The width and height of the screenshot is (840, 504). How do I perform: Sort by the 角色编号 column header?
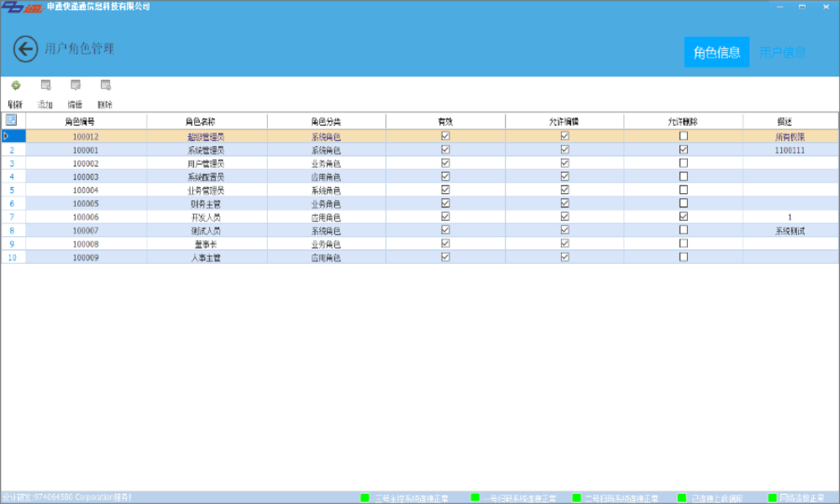[86, 122]
